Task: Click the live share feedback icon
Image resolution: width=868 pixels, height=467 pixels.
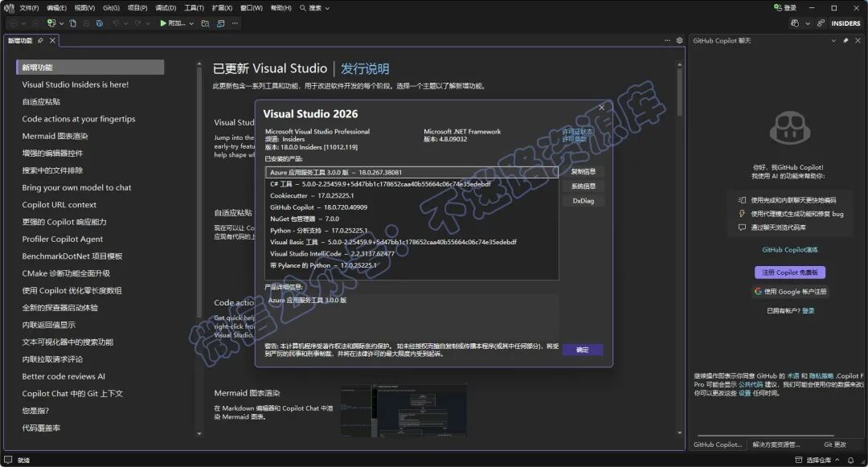Action: (x=821, y=23)
